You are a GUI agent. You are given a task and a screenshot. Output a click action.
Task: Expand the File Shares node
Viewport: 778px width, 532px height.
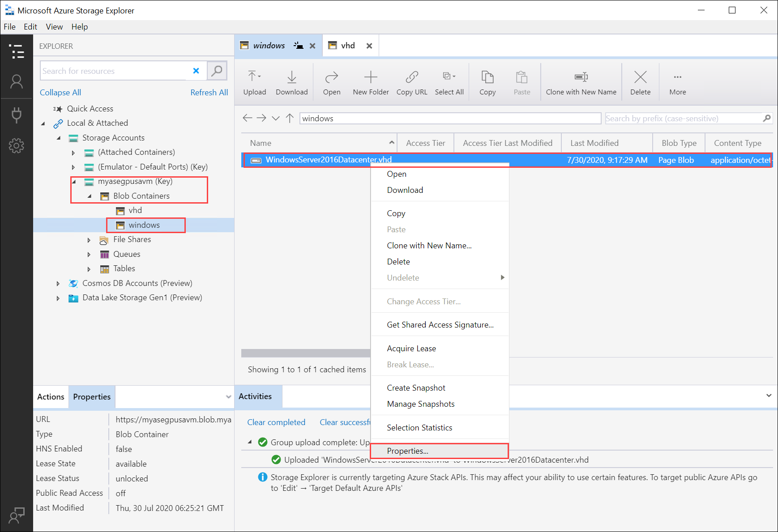[x=89, y=240]
